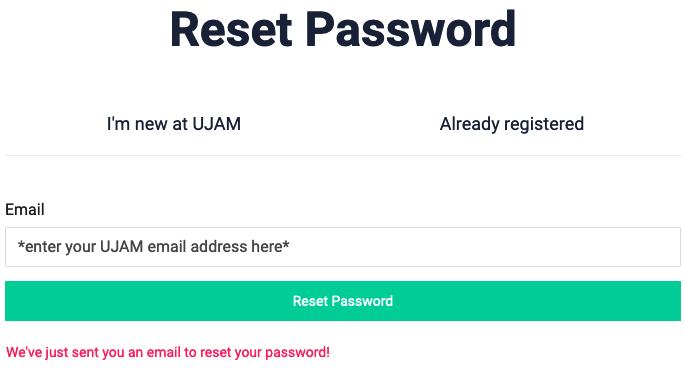Viewport: 685px width, 373px height.
Task: Place cursor in the email address box
Action: (343, 247)
